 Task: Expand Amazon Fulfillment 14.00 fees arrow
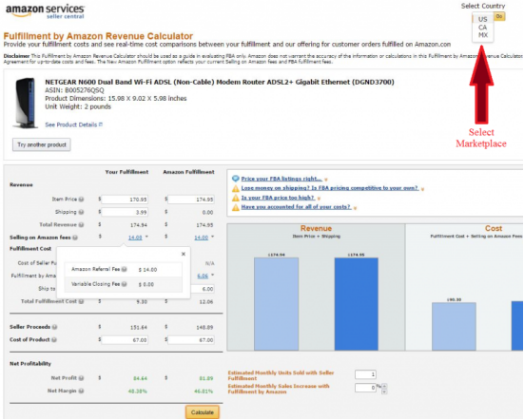point(212,237)
